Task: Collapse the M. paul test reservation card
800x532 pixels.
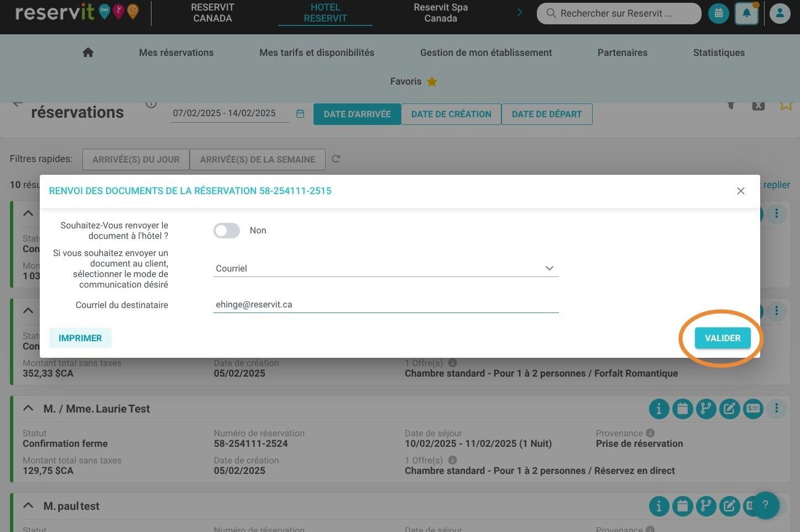Action: tap(28, 505)
